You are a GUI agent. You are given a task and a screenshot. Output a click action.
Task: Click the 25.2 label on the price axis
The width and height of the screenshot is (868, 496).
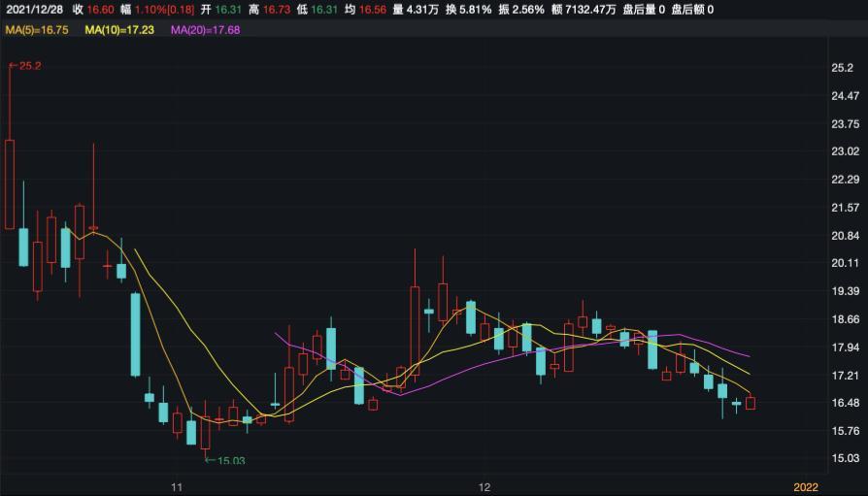(x=842, y=68)
